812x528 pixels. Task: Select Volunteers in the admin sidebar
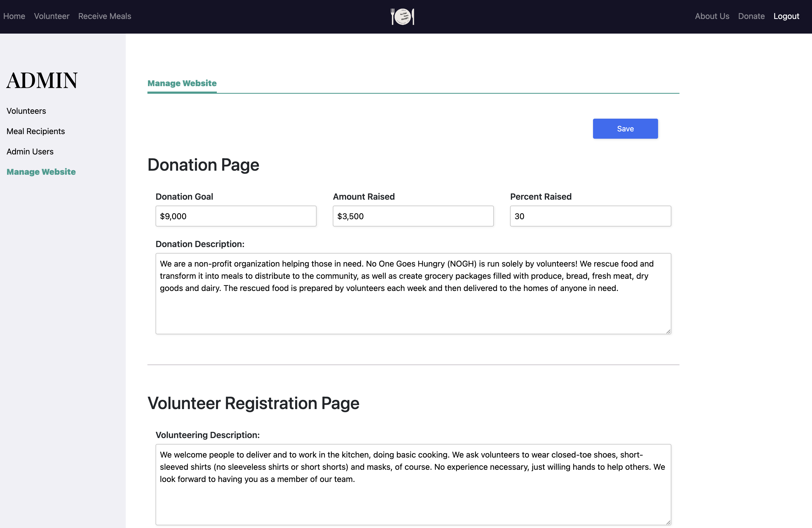pos(26,111)
